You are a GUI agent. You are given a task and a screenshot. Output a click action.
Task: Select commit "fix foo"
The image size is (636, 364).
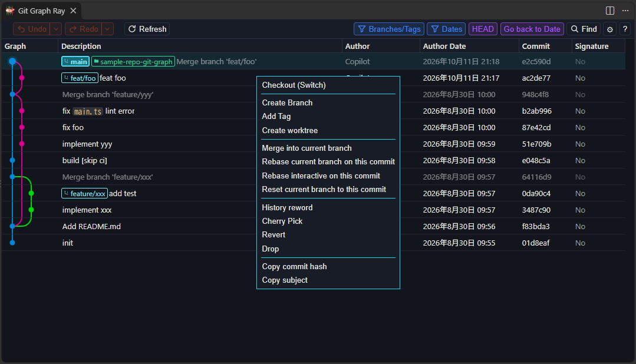coord(73,128)
